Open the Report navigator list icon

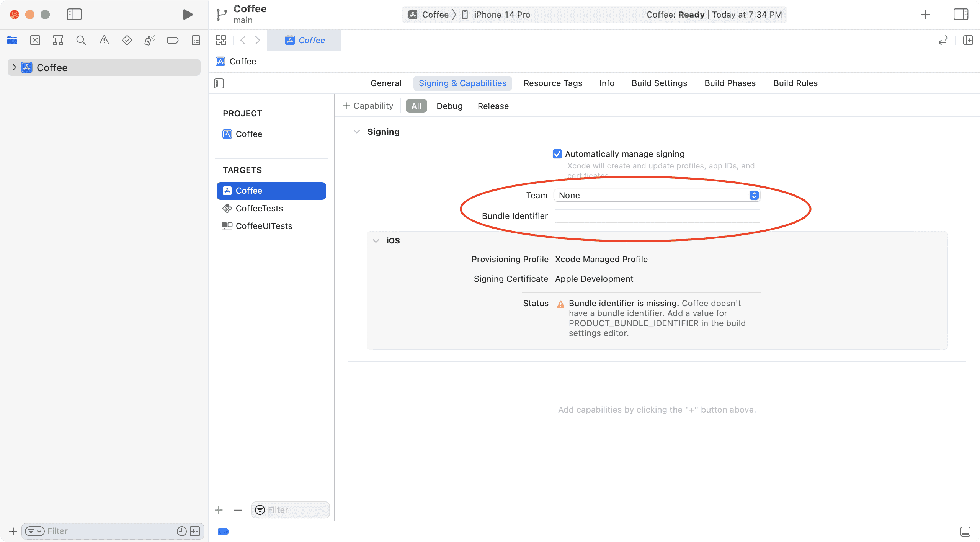tap(196, 40)
